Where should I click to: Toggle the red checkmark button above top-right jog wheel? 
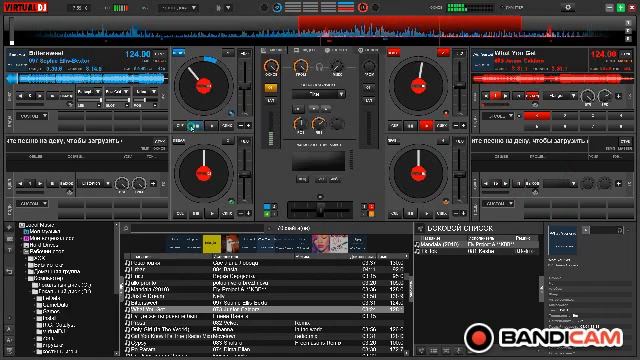pyautogui.click(x=443, y=53)
